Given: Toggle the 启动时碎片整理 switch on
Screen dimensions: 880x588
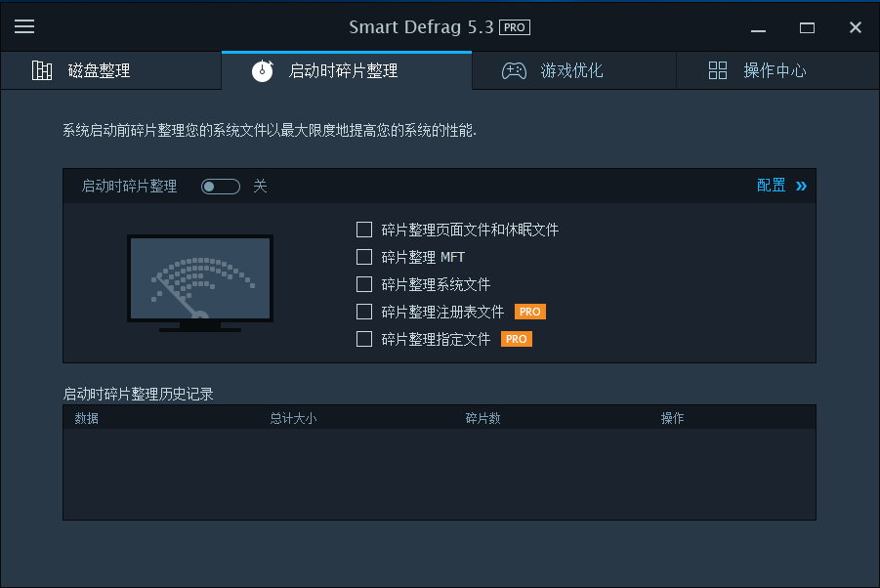Looking at the screenshot, I should point(221,187).
